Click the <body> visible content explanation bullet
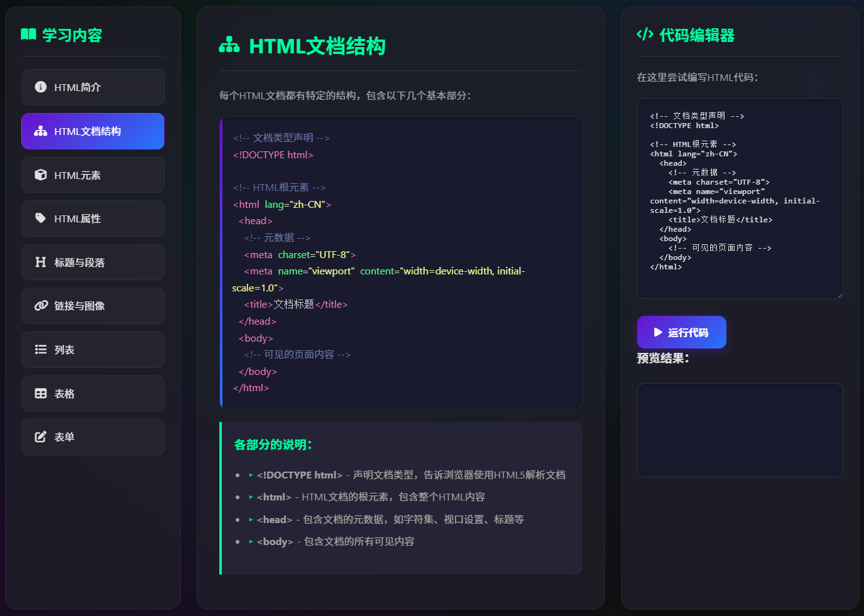864x616 pixels. click(x=332, y=541)
